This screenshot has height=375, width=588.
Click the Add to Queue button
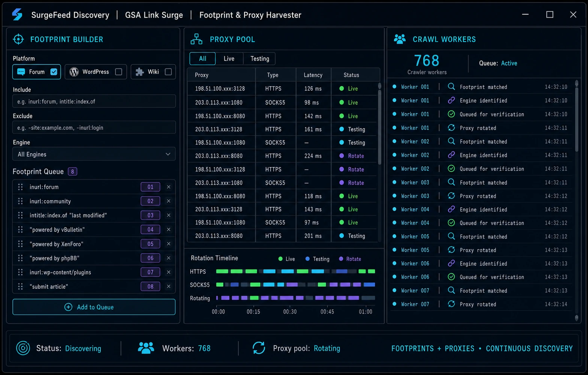94,307
